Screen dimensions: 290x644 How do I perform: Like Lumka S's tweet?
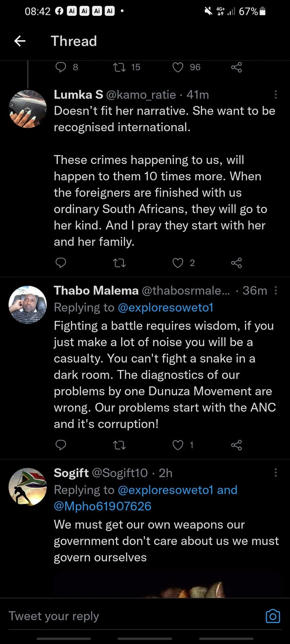pos(178,263)
